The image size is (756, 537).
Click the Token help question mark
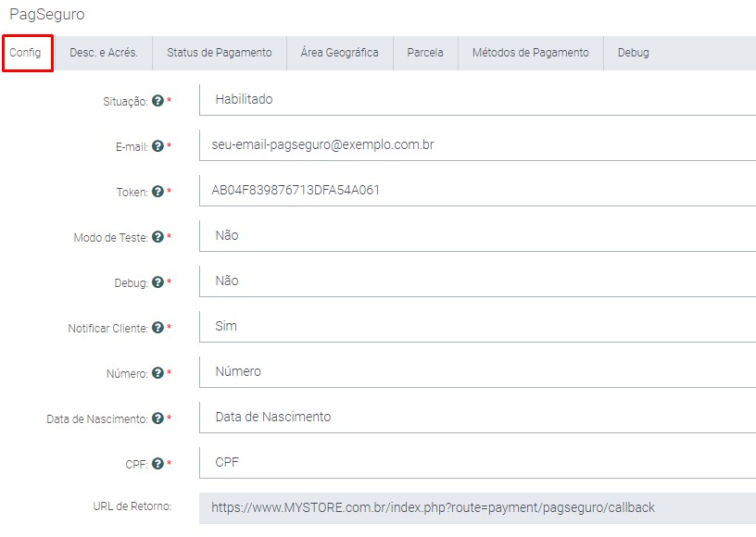tap(157, 192)
